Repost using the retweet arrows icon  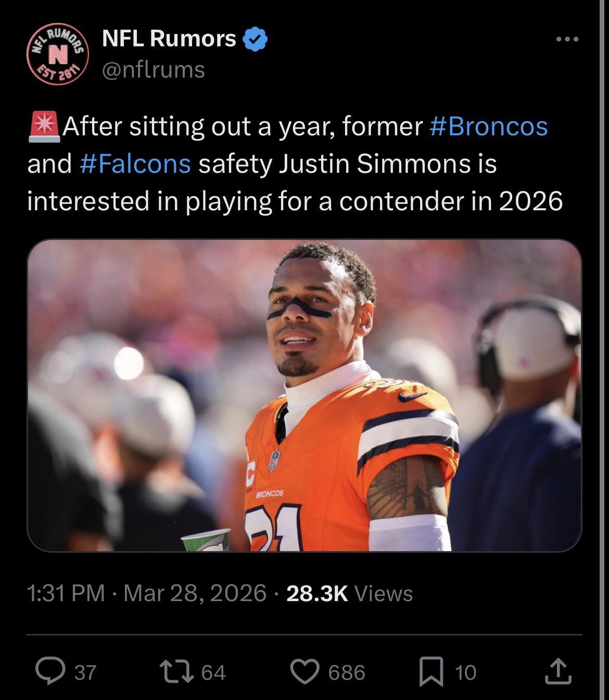pos(177,671)
